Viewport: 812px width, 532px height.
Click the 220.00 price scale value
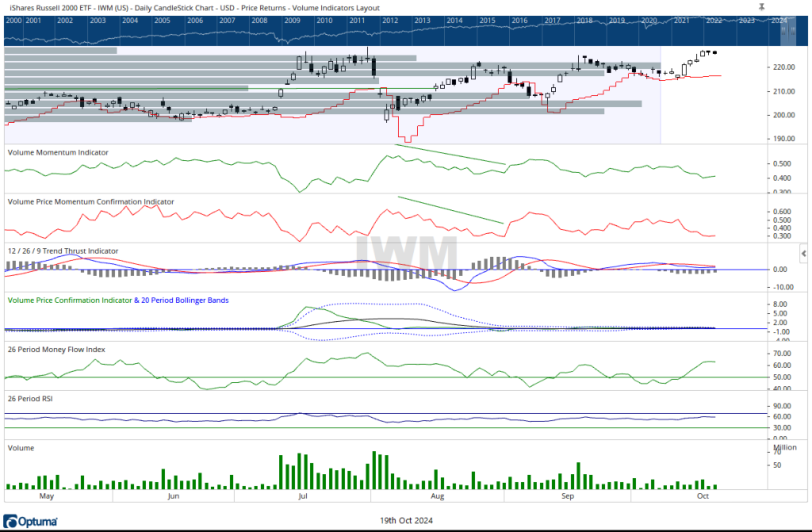pos(762,67)
